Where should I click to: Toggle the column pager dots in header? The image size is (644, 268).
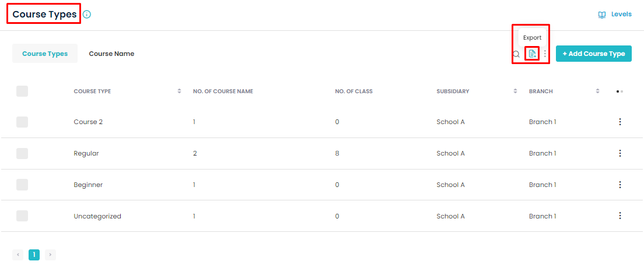619,91
